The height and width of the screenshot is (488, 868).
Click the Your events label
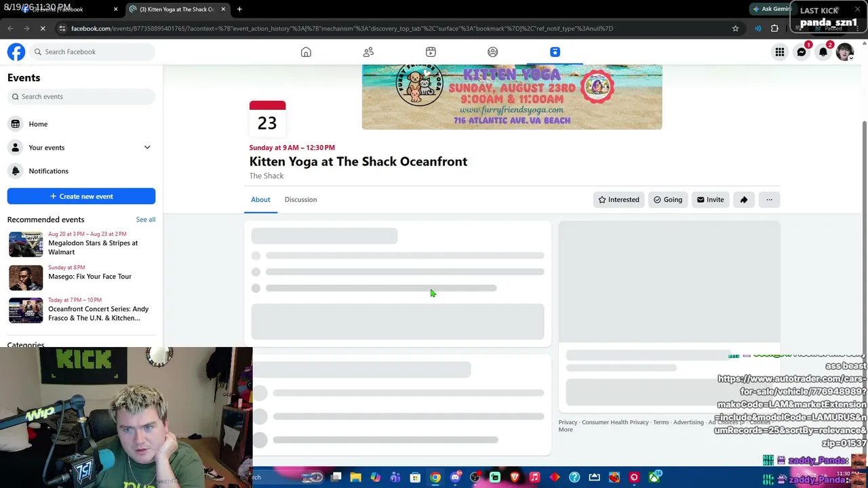pyautogui.click(x=47, y=148)
